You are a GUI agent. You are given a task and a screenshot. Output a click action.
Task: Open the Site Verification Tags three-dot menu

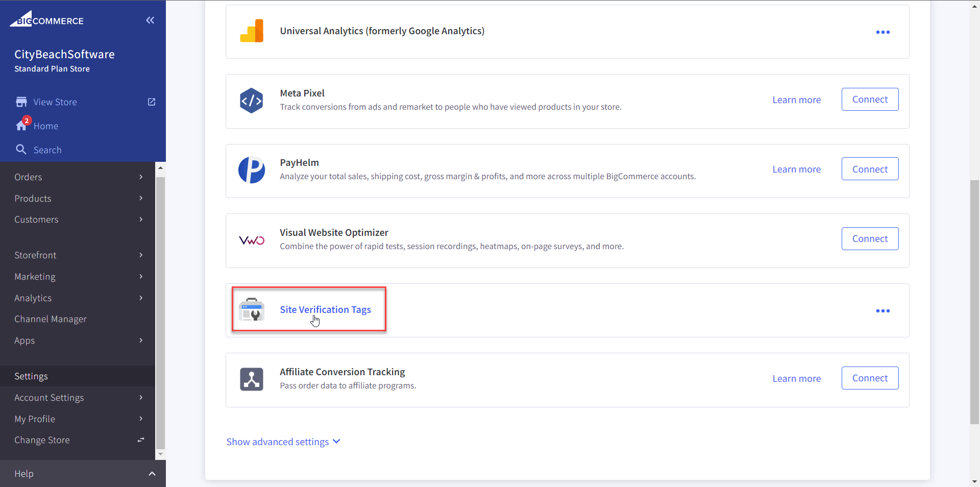tap(883, 311)
